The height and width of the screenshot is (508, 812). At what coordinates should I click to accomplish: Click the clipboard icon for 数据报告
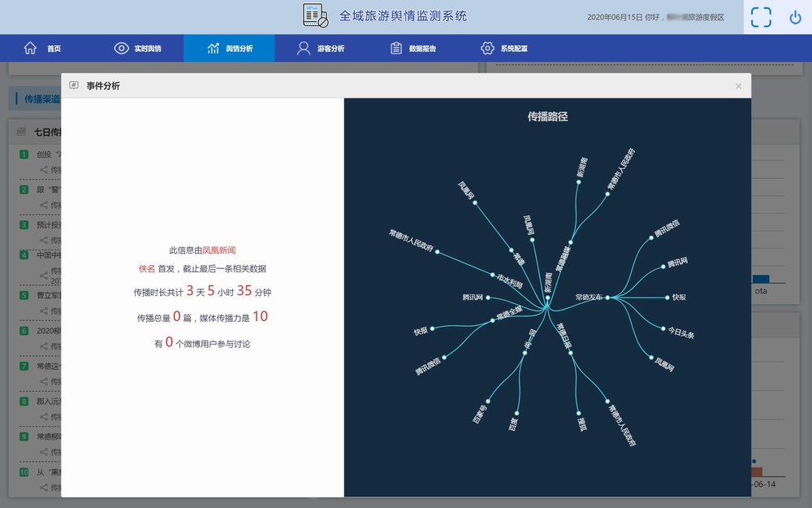coord(396,48)
